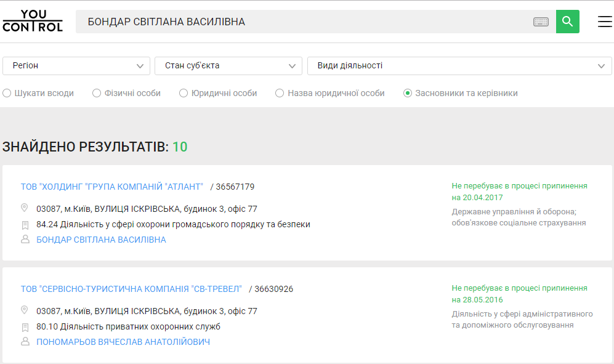Open the virtual keyboard icon
The height and width of the screenshot is (364, 614).
pos(541,22)
